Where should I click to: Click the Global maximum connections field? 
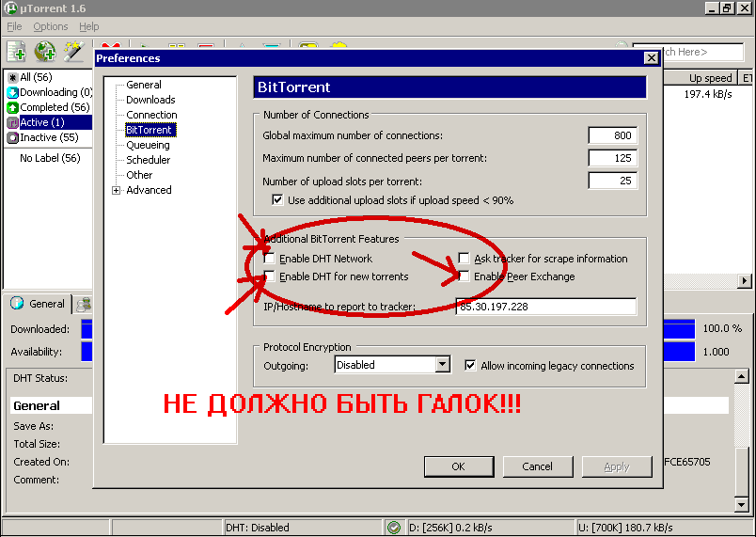[613, 135]
